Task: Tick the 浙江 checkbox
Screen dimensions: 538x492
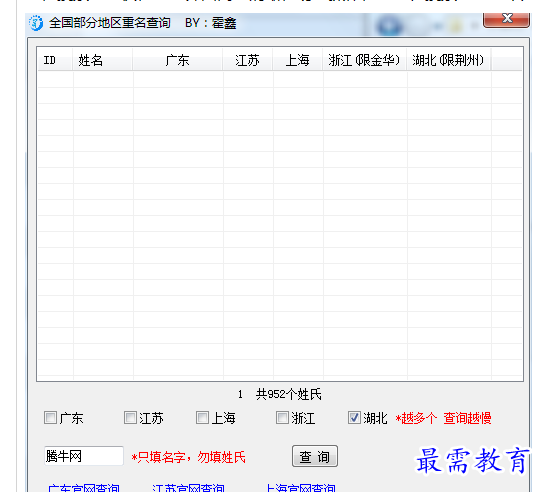Action: click(x=282, y=418)
